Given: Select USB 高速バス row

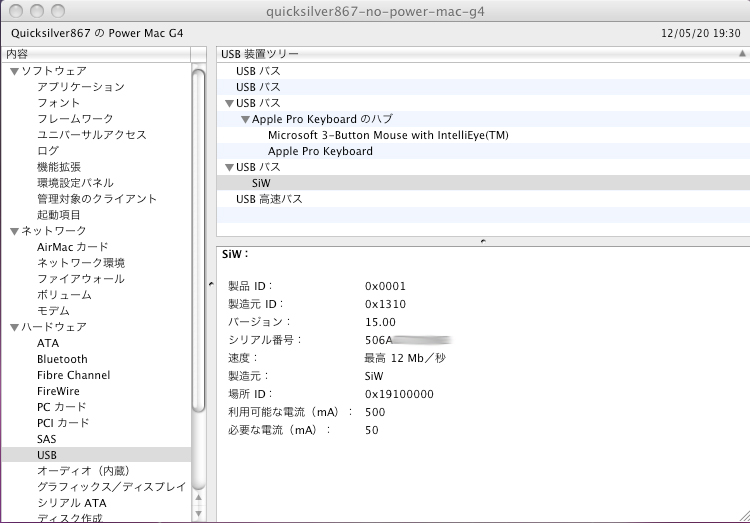Looking at the screenshot, I should click(268, 199).
